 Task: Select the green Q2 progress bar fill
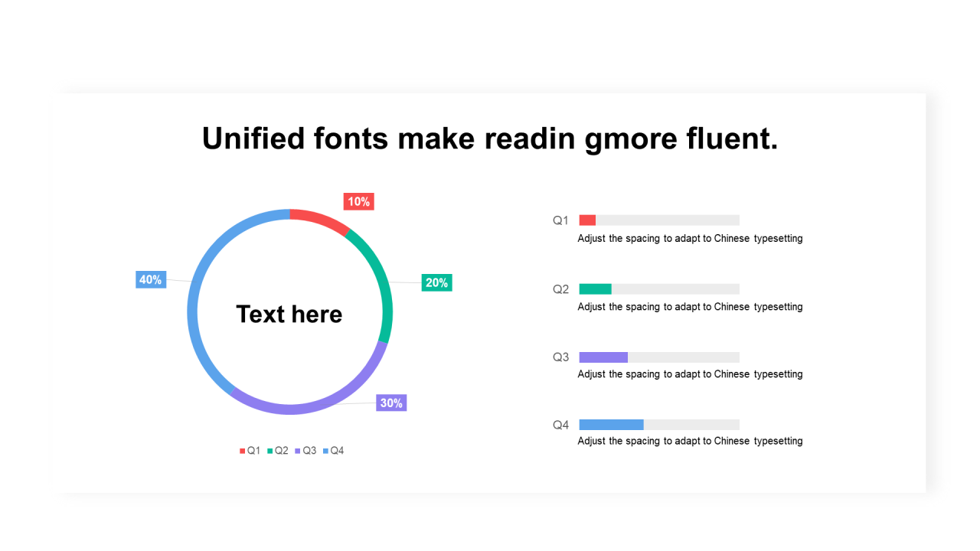(595, 289)
